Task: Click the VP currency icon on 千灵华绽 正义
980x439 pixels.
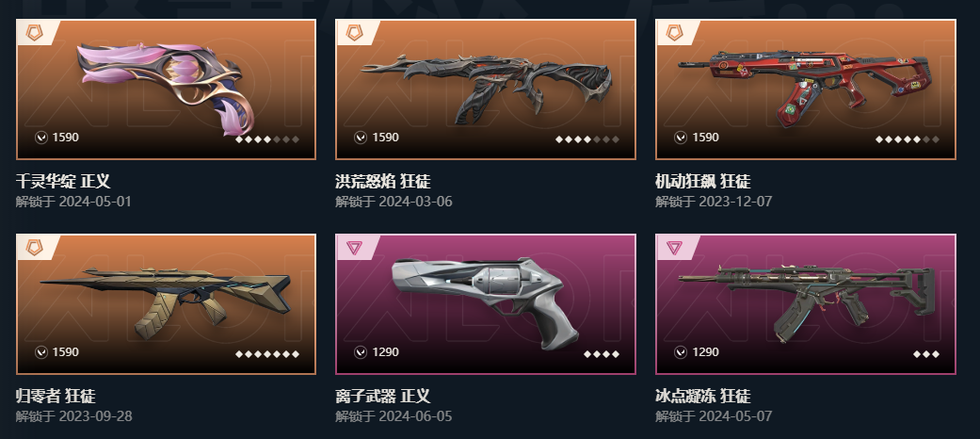Action: 41,138
